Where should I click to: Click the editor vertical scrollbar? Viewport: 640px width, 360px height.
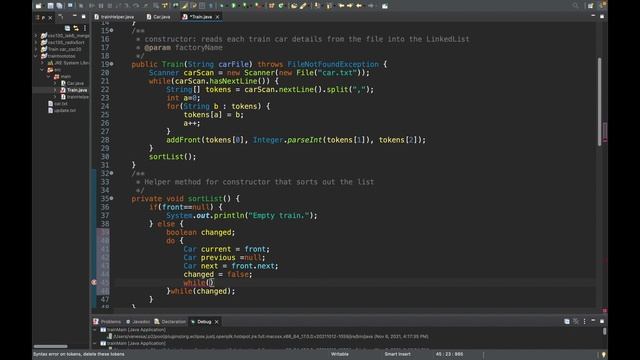coord(599,101)
